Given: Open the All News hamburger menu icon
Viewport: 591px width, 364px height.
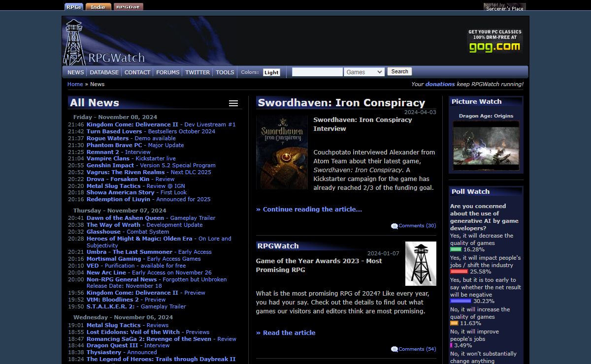Looking at the screenshot, I should point(233,103).
